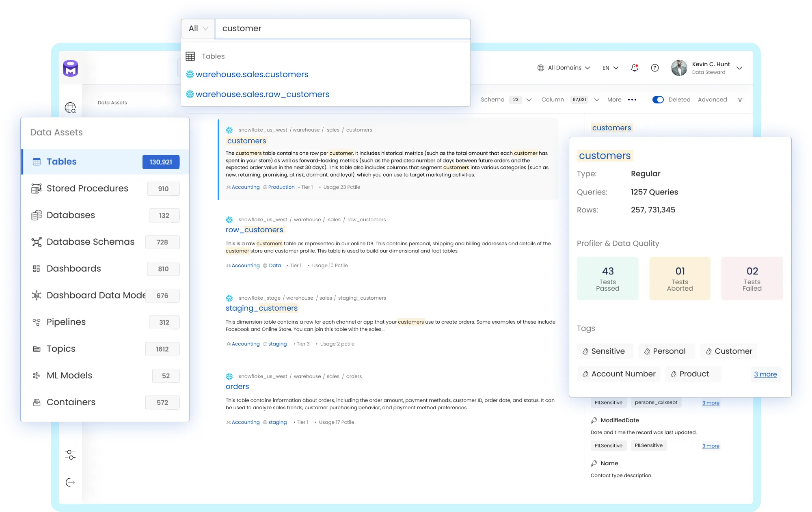Click the ML Models icon
Image resolution: width=812 pixels, height=512 pixels.
pos(37,376)
